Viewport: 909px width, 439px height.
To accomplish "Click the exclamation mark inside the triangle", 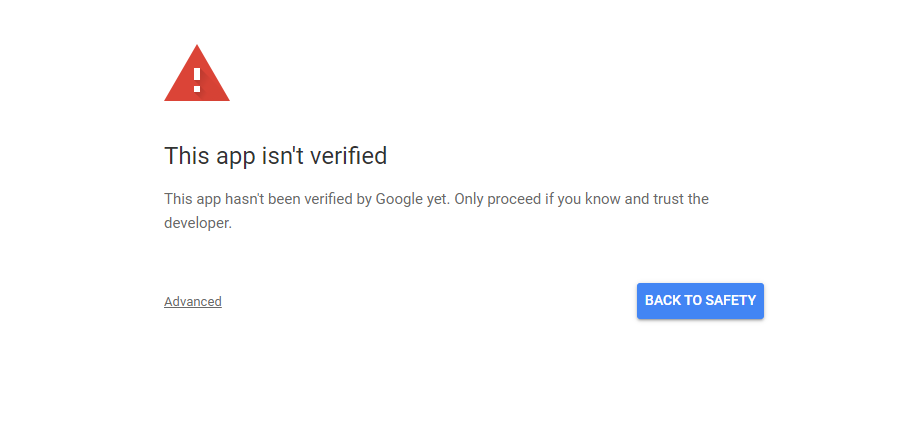I will pos(197,80).
